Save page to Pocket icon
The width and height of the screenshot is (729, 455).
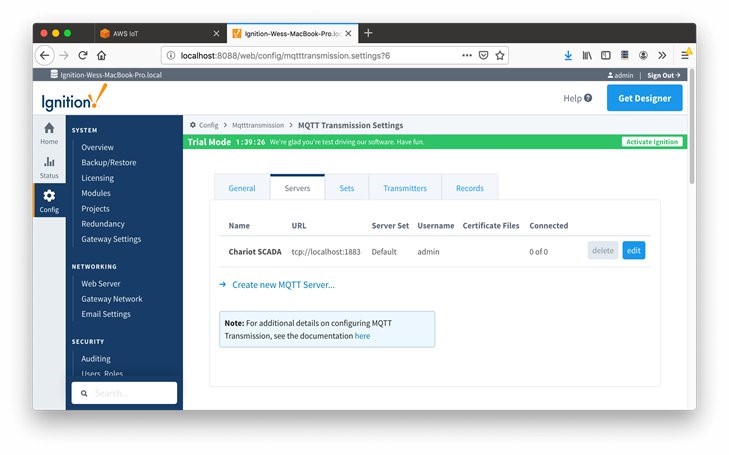[484, 55]
